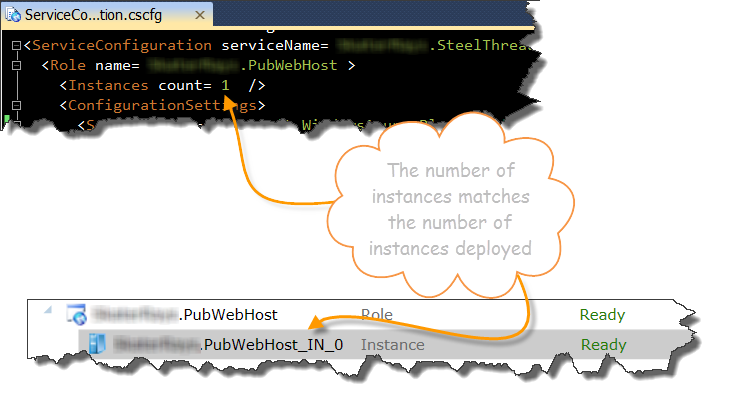
Task: Click the Instance type cell
Action: [x=392, y=345]
